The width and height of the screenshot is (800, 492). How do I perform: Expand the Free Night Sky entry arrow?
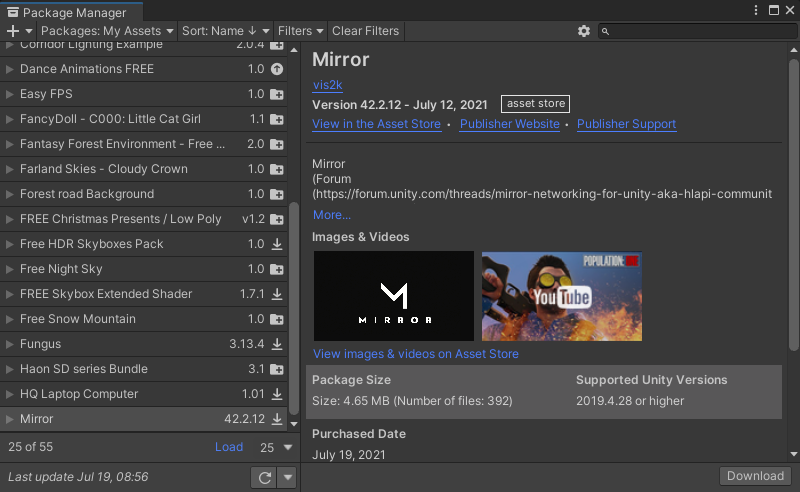click(9, 269)
